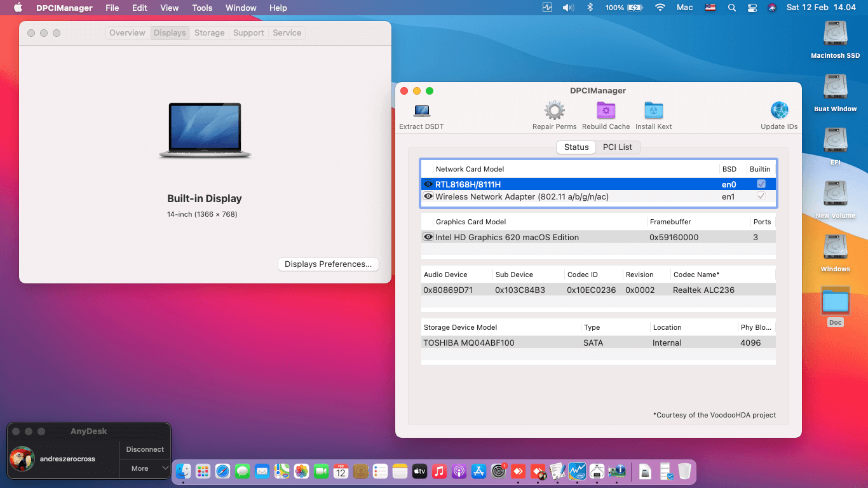Image resolution: width=868 pixels, height=488 pixels.
Task: Open Spotlight search in menu bar
Action: (731, 8)
